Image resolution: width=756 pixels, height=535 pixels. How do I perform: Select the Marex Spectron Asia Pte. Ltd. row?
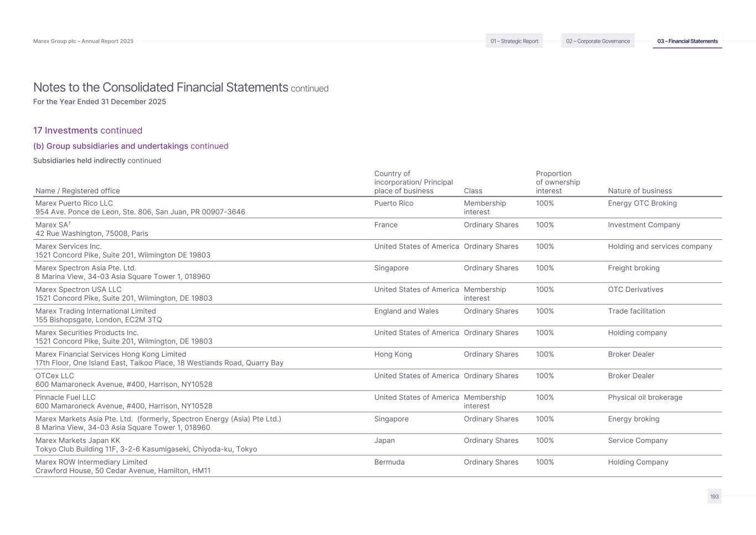click(x=86, y=268)
